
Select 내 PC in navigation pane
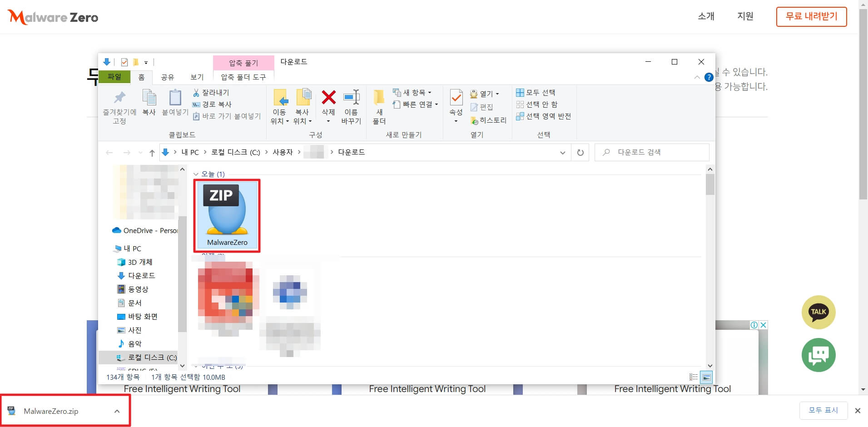click(128, 248)
